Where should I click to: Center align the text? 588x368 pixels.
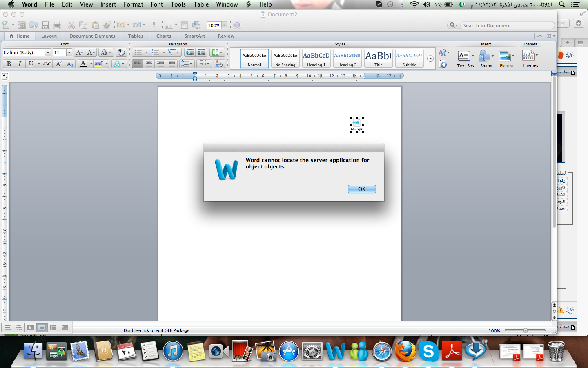point(149,64)
